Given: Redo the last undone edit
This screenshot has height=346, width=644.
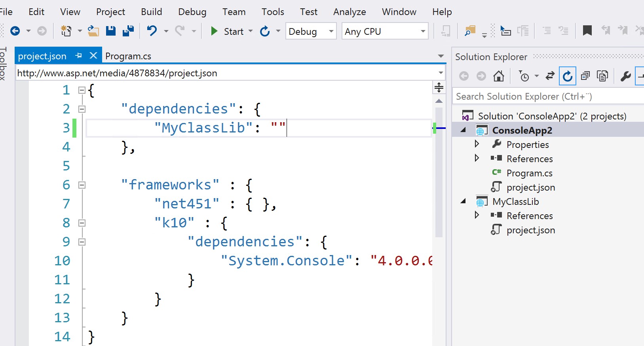Looking at the screenshot, I should coord(180,30).
